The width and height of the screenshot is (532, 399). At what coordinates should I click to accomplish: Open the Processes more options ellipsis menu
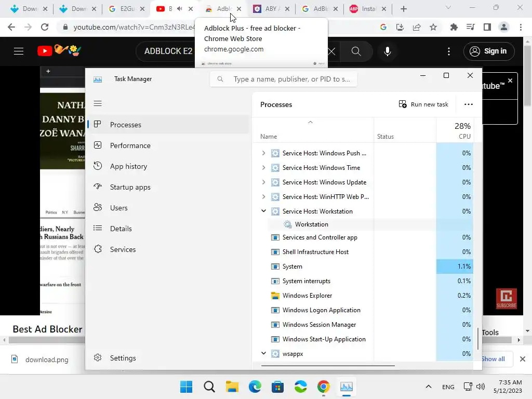pyautogui.click(x=469, y=104)
